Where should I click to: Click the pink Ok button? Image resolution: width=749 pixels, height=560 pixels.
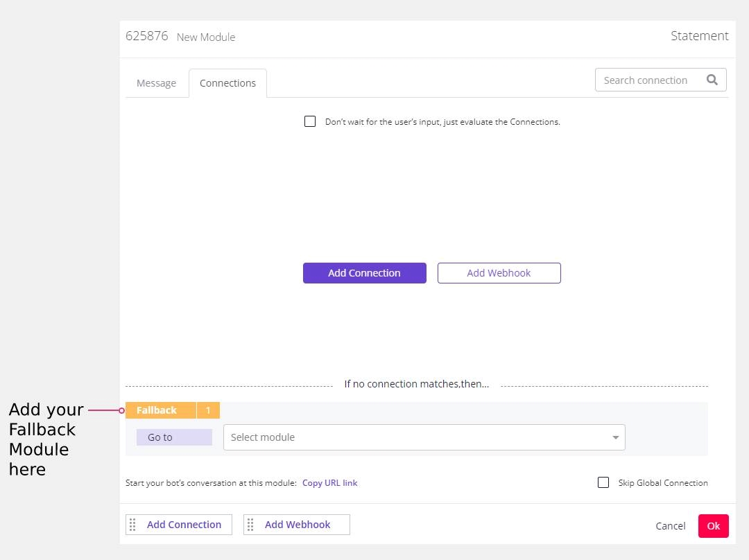(713, 525)
